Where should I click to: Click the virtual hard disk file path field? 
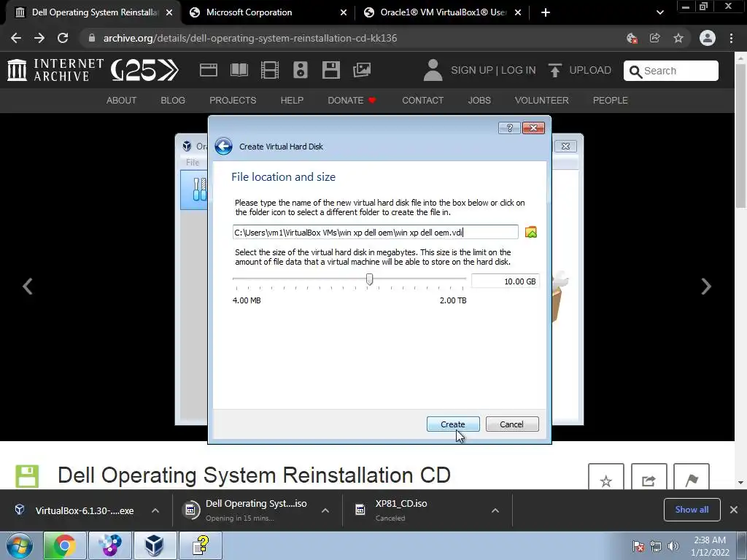(x=376, y=233)
